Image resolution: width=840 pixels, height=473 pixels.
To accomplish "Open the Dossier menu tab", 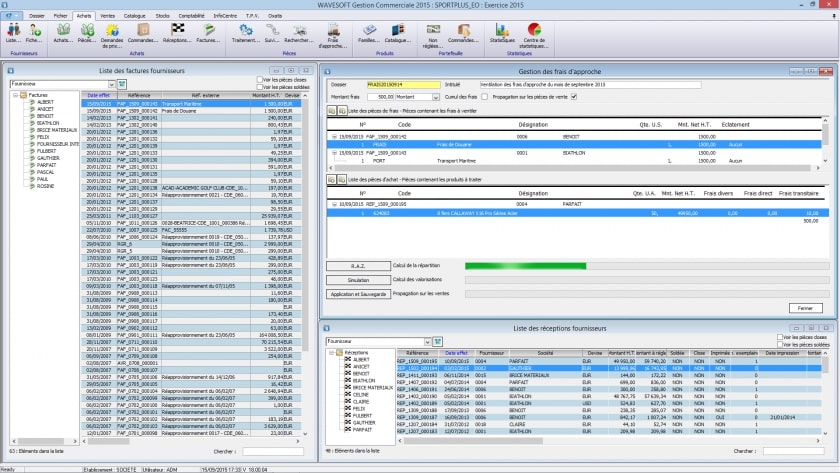I will click(36, 16).
